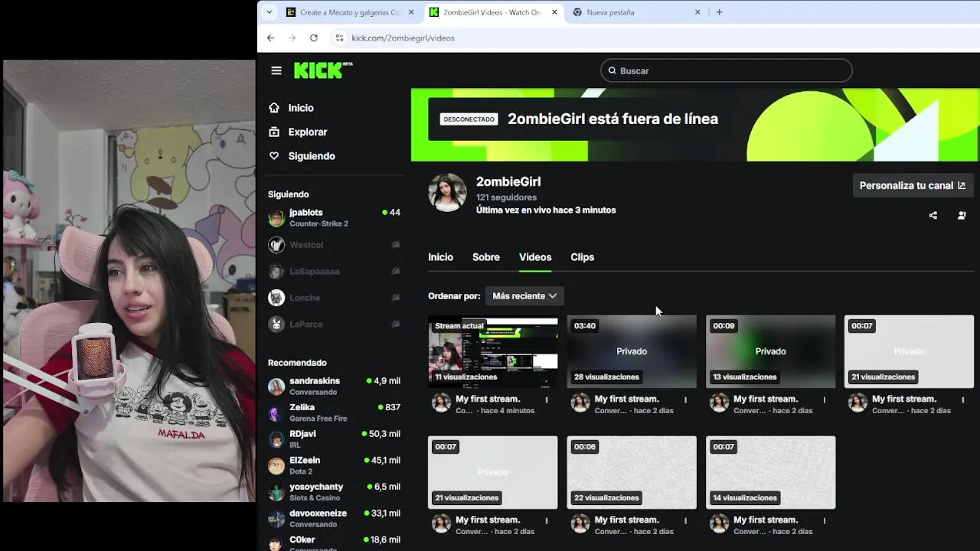Open ElZeein channel in Recomendado
The height and width of the screenshot is (551, 980).
(335, 466)
